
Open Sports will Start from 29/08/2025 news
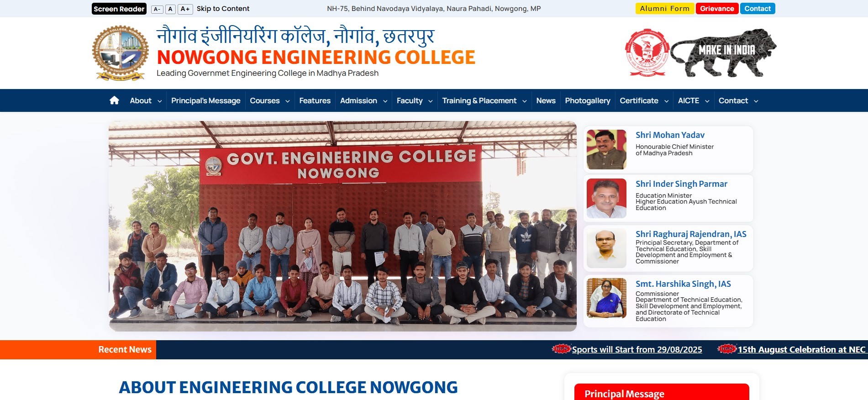637,350
